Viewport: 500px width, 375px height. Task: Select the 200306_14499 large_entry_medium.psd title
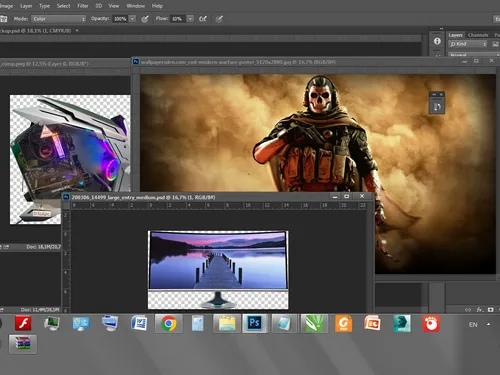coord(143,197)
